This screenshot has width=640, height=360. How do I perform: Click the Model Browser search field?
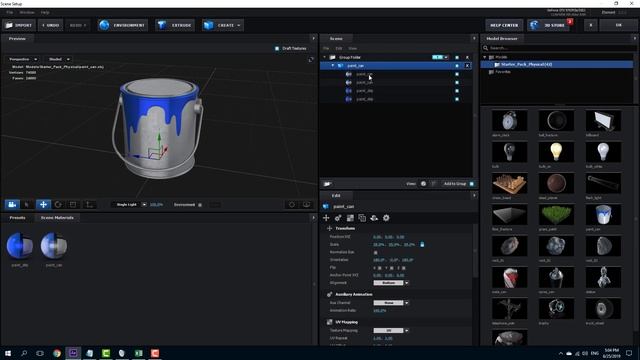tap(558, 48)
